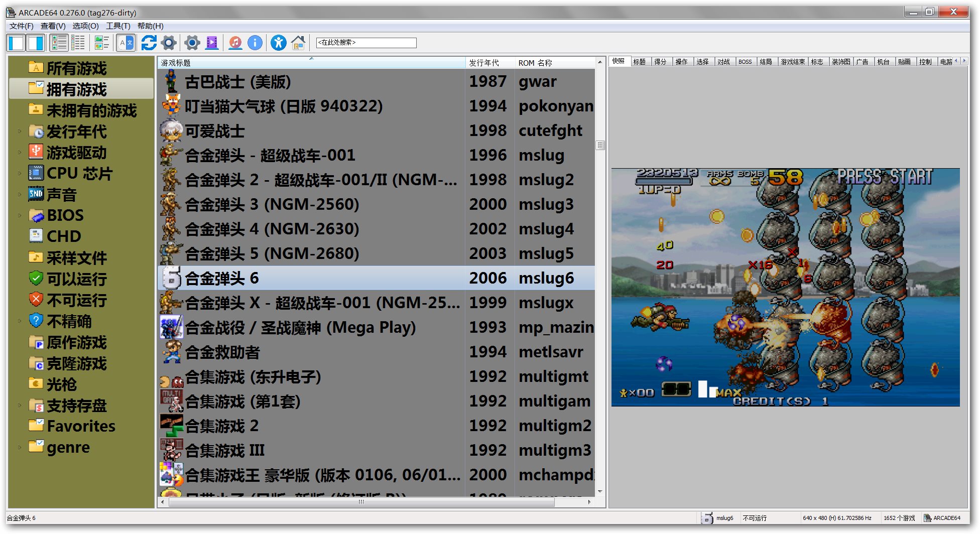Sort by the 游戏标题 column header

[x=312, y=63]
